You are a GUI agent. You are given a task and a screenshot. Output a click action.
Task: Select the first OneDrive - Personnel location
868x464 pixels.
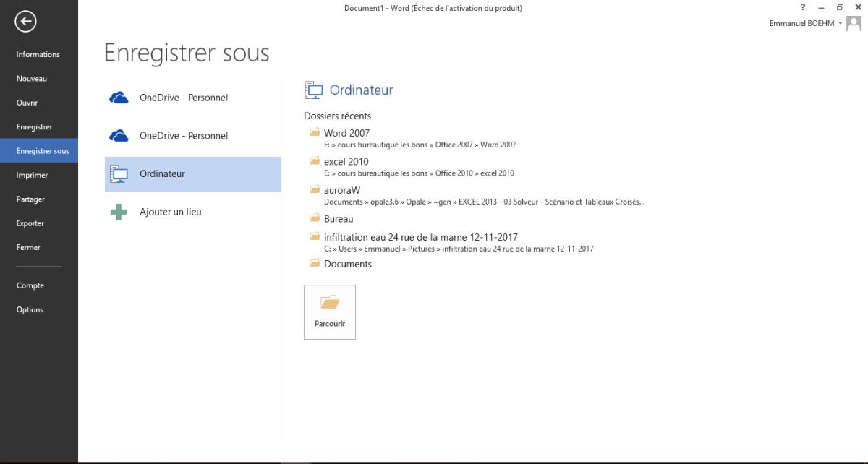click(192, 98)
